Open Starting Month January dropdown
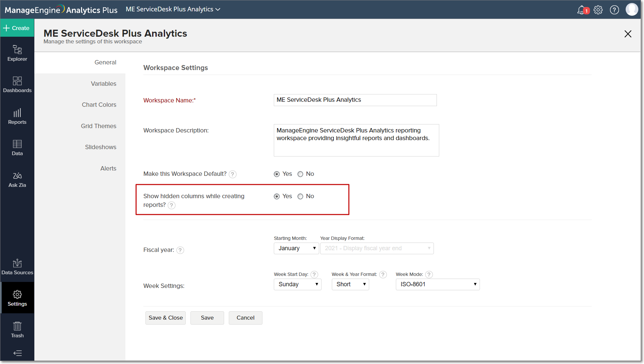This screenshot has width=644, height=364. [296, 248]
